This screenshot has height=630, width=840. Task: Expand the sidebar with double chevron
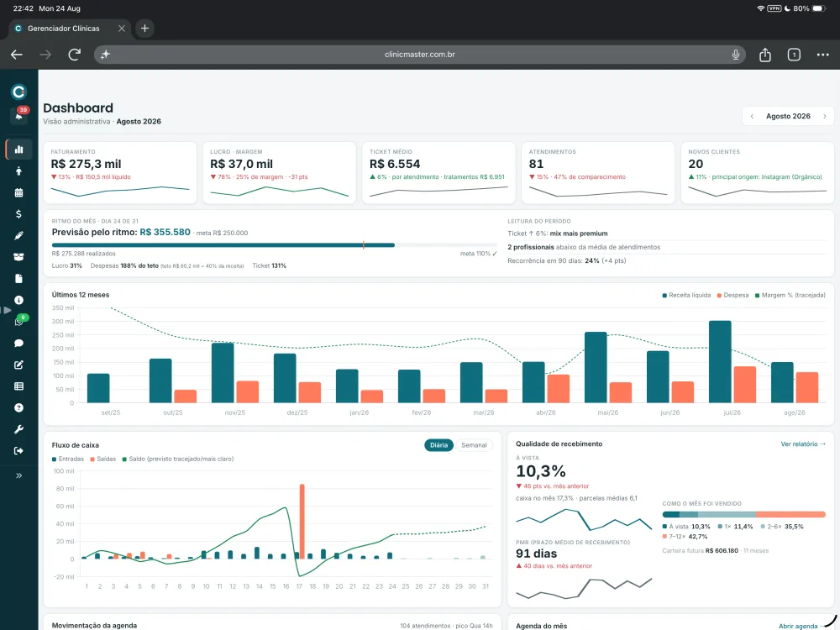[18, 475]
